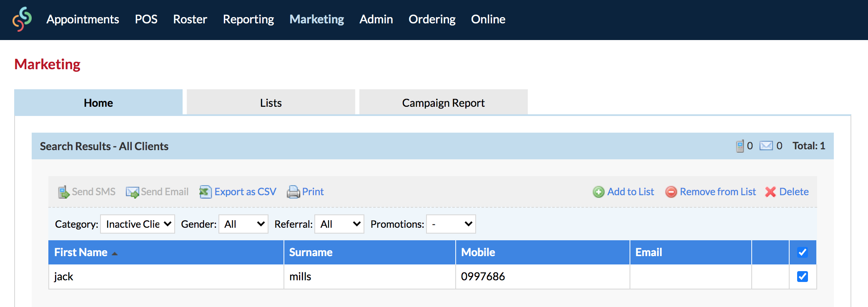Click the Send SMS link
868x307 pixels.
[x=93, y=192]
